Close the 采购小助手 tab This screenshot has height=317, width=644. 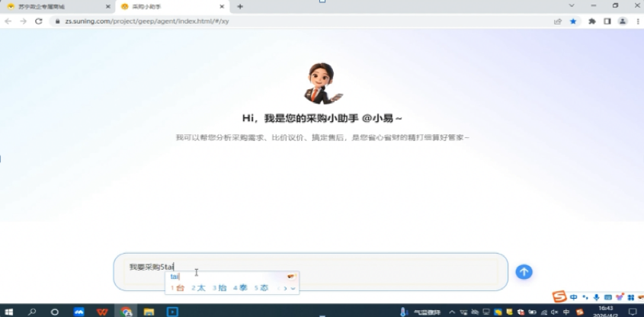(223, 7)
